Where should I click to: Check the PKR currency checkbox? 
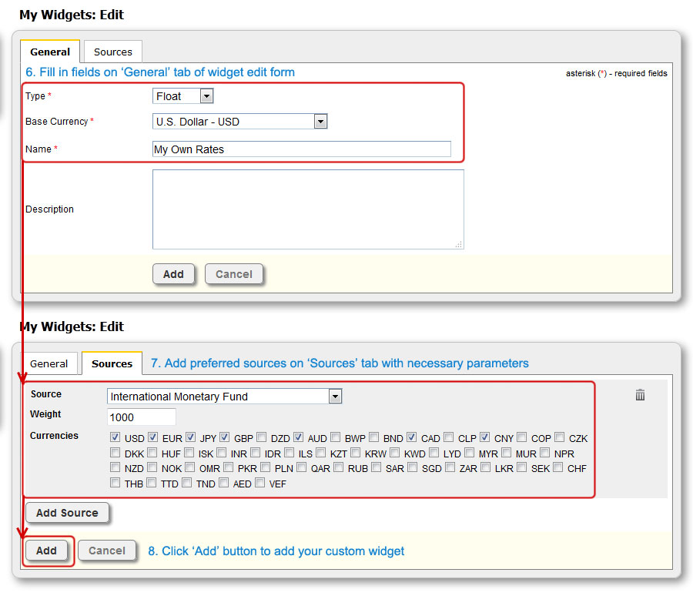pyautogui.click(x=229, y=467)
